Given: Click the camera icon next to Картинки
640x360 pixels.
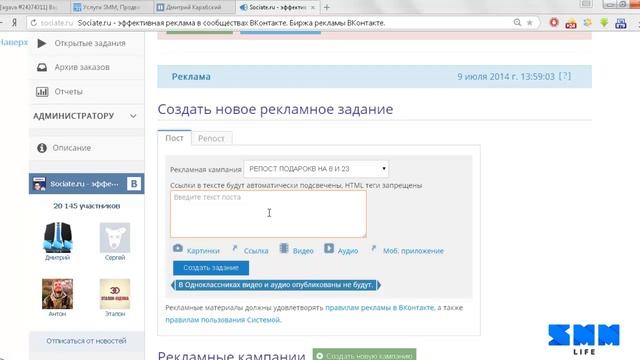Looking at the screenshot, I should click(178, 248).
